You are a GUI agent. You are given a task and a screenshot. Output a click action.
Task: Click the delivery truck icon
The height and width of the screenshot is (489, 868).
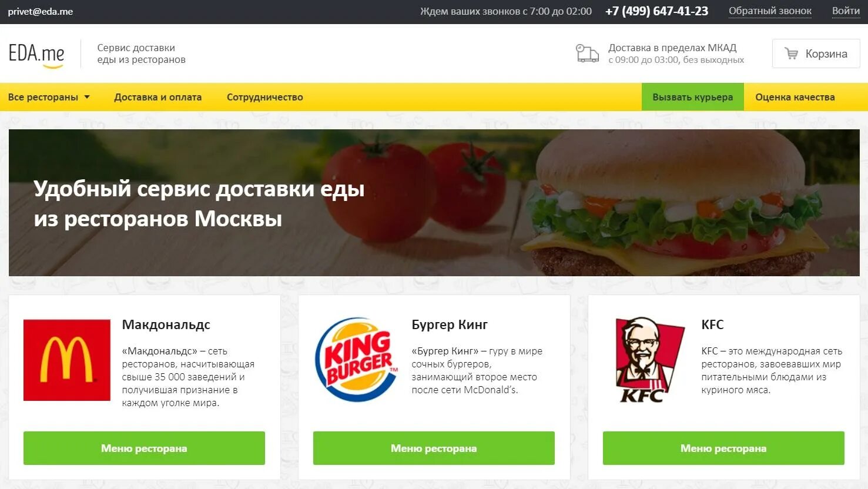[x=587, y=53]
